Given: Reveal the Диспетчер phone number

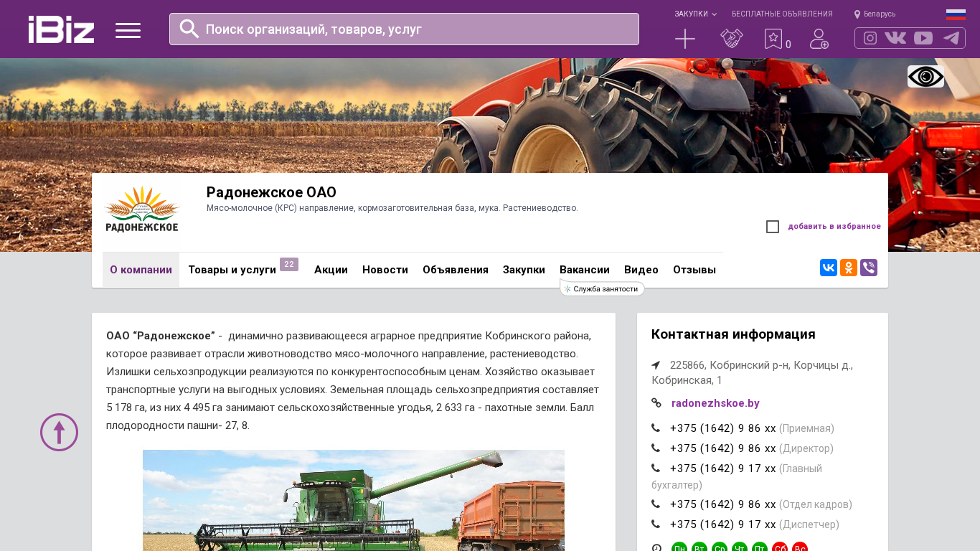Looking at the screenshot, I should click(723, 524).
